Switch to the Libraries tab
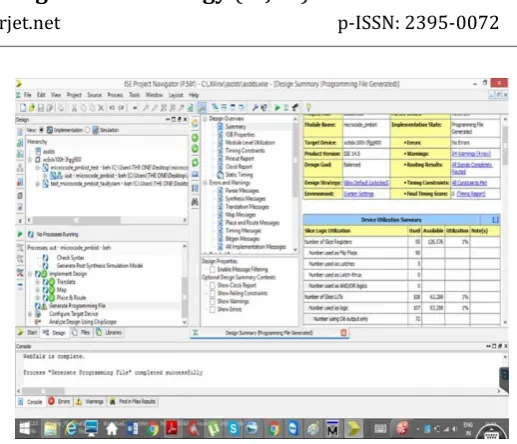The image size is (517, 444). click(109, 332)
